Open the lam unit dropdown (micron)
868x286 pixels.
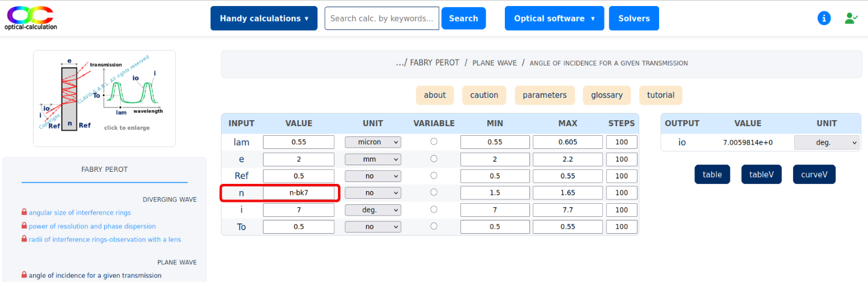point(372,142)
